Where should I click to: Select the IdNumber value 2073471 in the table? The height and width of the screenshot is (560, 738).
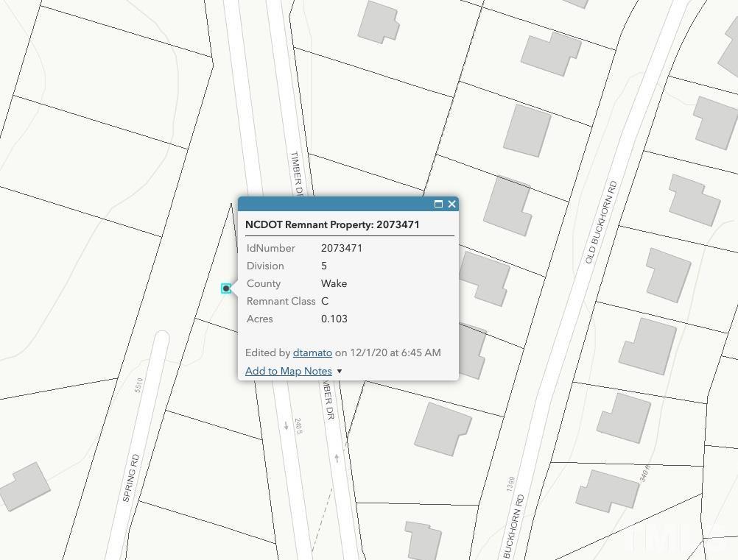pos(342,248)
